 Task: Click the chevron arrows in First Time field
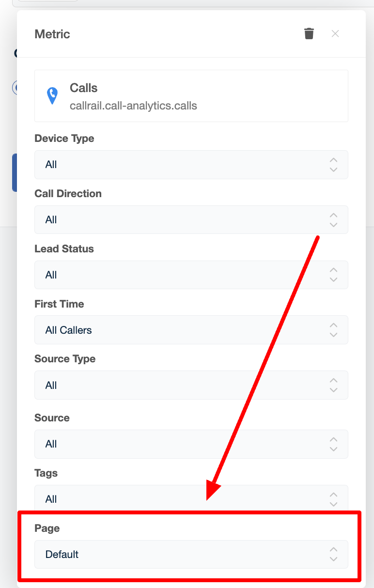tap(333, 330)
